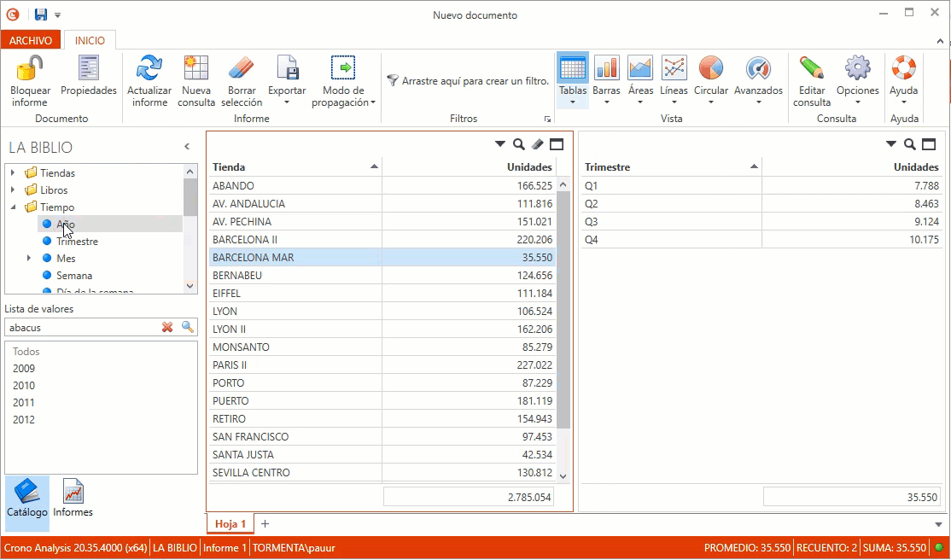This screenshot has height=560, width=951.
Task: Click the Borrar selección eraser icon
Action: (242, 68)
